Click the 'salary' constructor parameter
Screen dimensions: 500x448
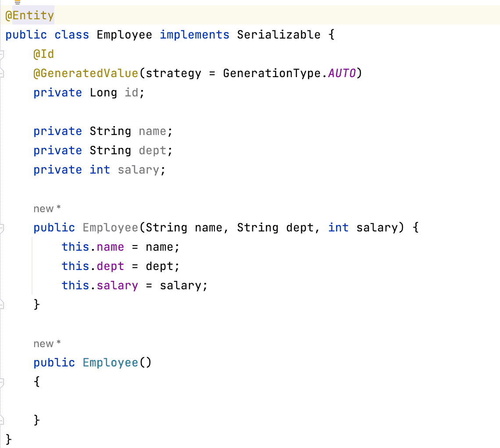377,228
